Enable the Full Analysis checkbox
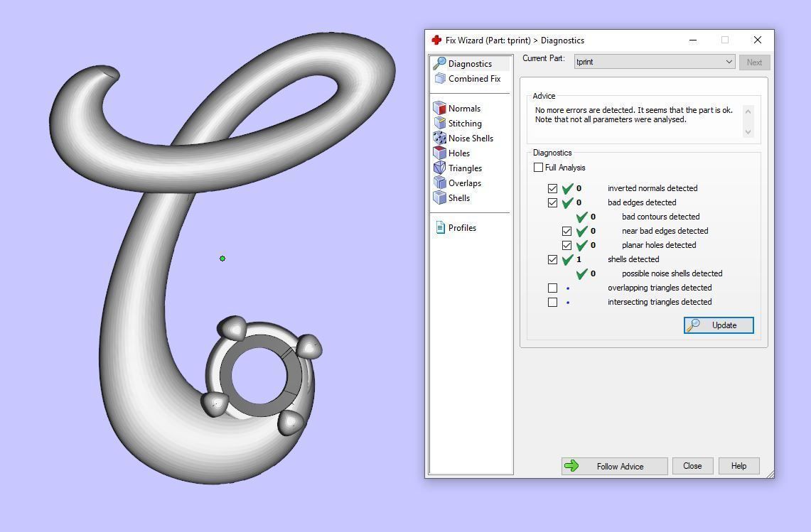This screenshot has height=532, width=811. click(x=539, y=168)
